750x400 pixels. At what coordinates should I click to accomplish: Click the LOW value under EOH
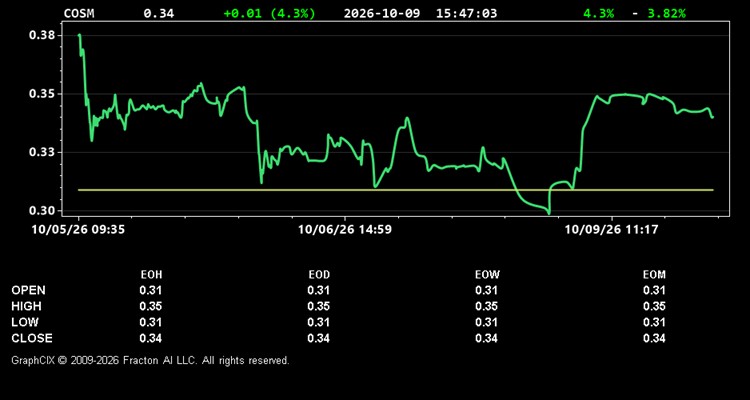151,322
